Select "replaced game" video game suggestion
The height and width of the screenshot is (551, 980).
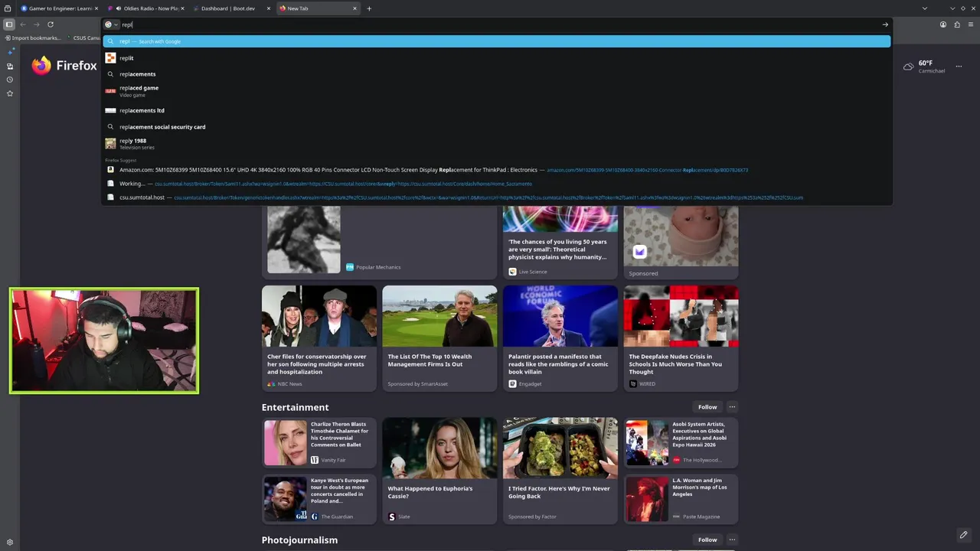[x=497, y=91]
